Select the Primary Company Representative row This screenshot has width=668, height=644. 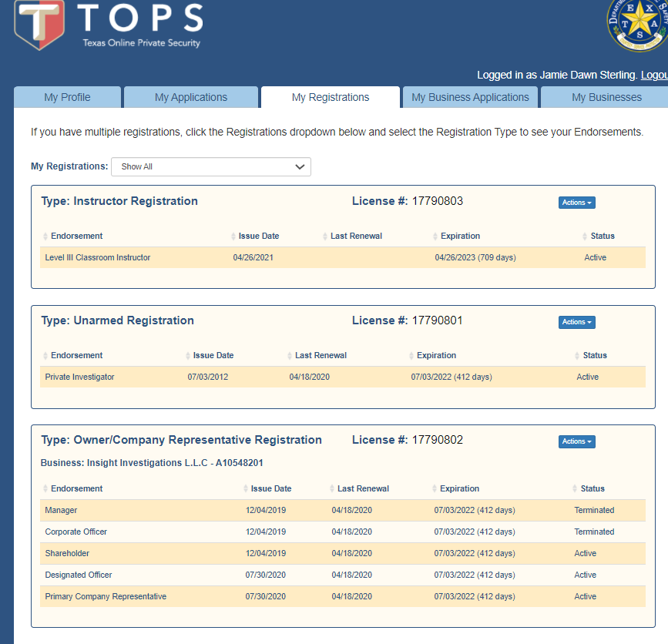pyautogui.click(x=106, y=596)
